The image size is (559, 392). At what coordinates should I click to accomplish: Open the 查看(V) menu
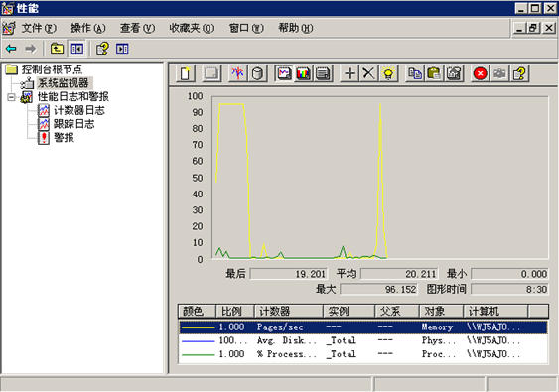(137, 28)
